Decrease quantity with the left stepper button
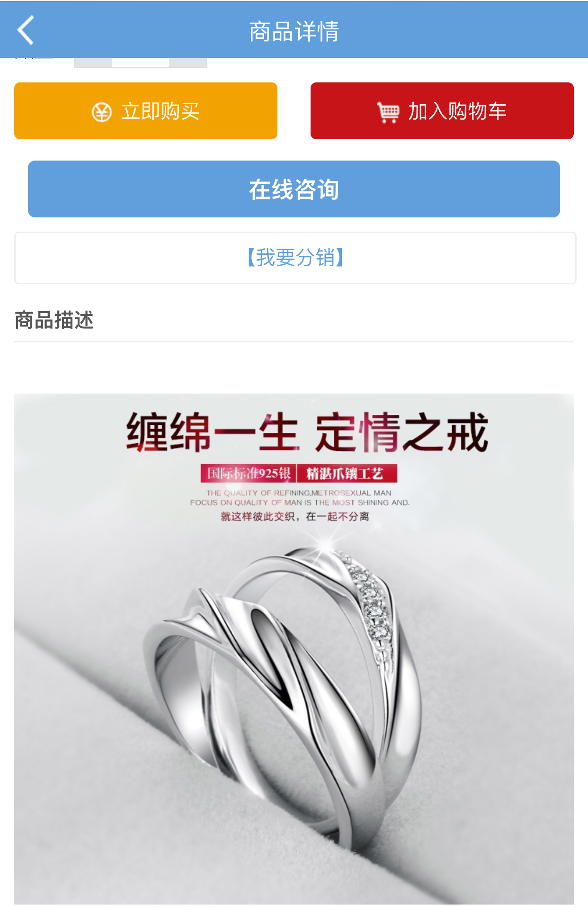The image size is (588, 907). (x=93, y=63)
